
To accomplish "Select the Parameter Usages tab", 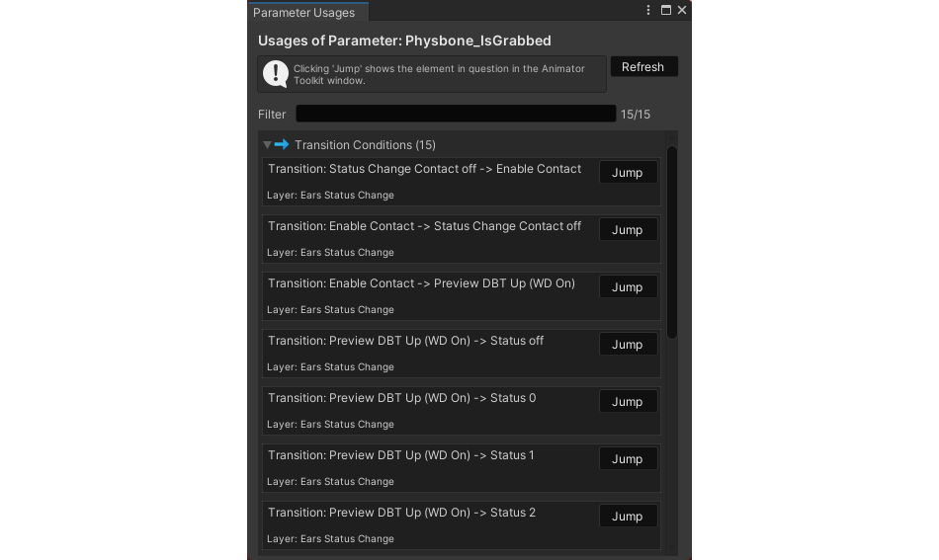I will (304, 13).
